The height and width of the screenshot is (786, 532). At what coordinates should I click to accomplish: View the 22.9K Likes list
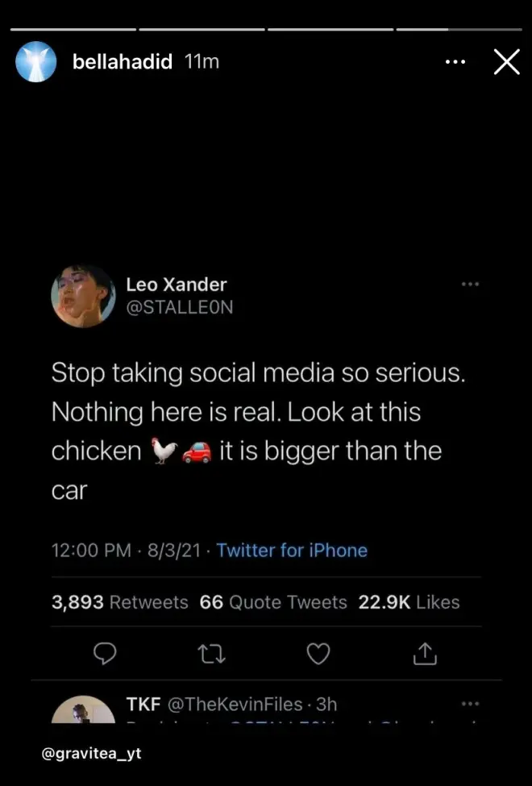[x=409, y=602]
